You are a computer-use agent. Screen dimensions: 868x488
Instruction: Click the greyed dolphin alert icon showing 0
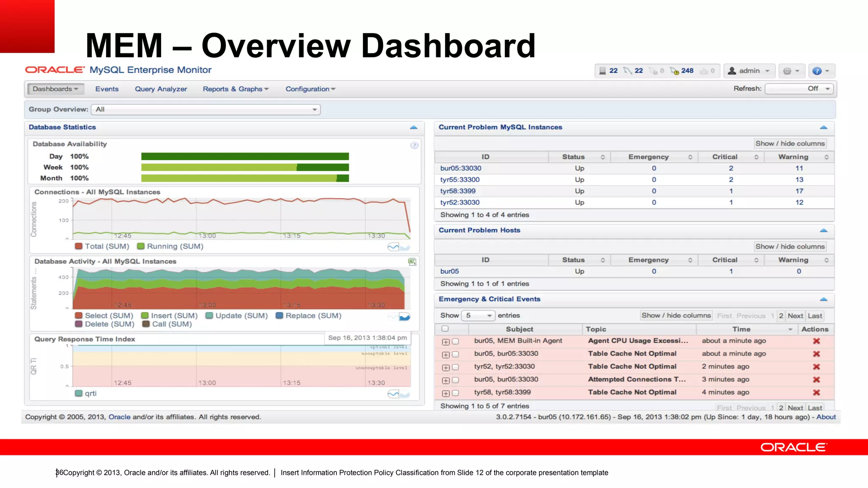point(654,71)
